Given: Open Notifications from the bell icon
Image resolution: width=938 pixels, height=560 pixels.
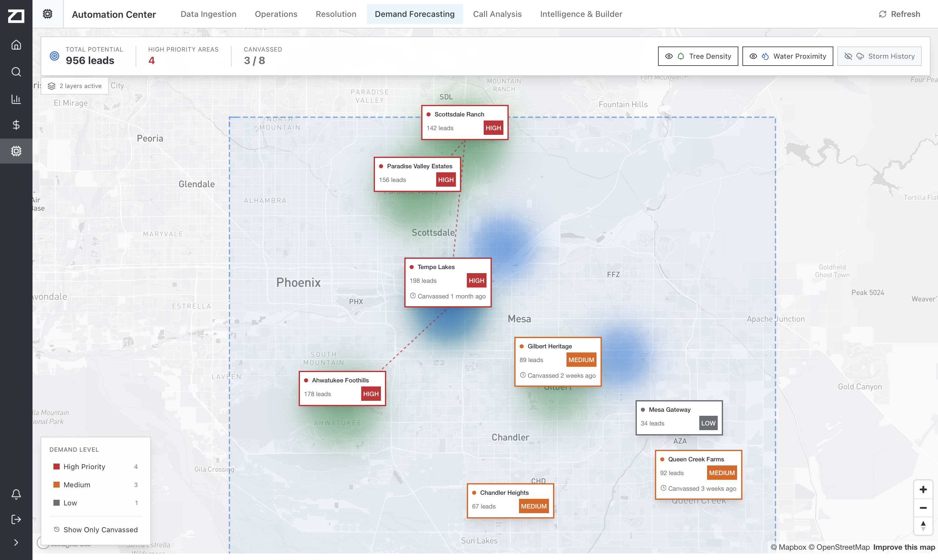Looking at the screenshot, I should (x=16, y=494).
